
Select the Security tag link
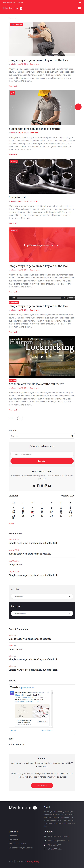pos(20,745)
